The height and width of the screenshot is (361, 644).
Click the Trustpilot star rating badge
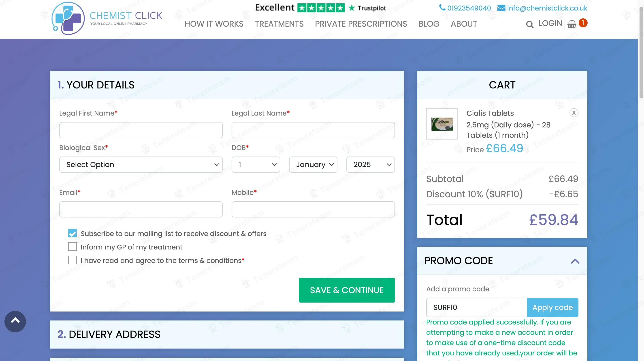coord(321,8)
